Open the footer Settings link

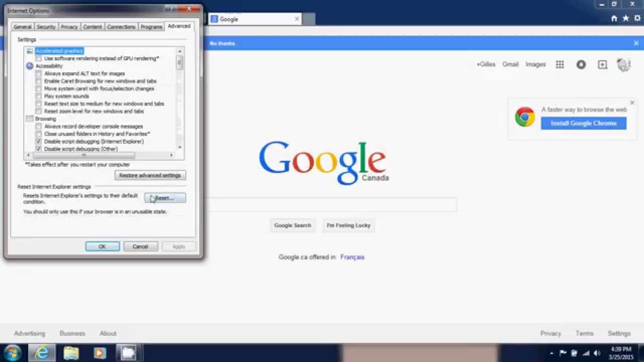click(619, 333)
